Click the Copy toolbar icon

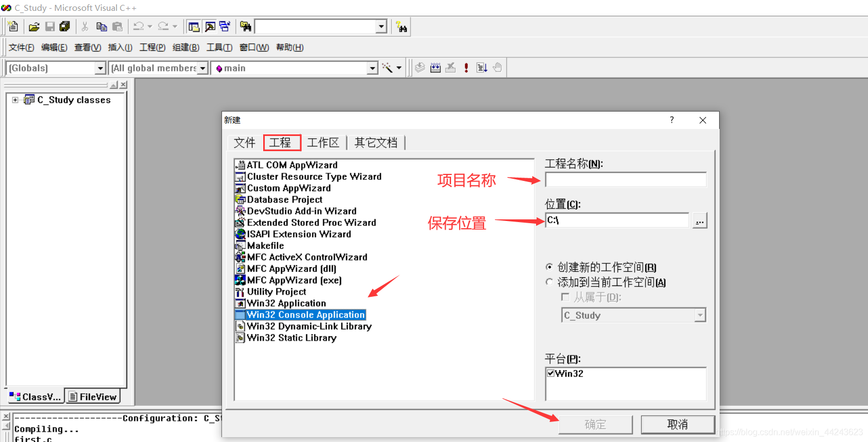point(101,27)
